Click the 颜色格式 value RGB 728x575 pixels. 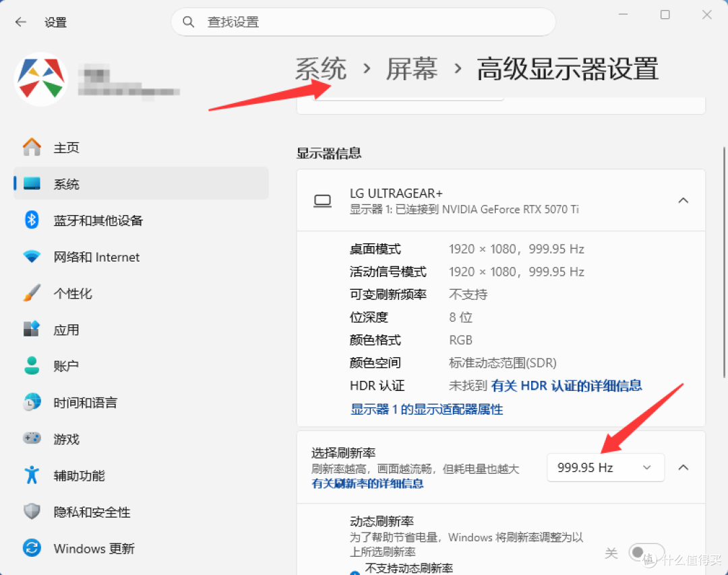pos(460,340)
